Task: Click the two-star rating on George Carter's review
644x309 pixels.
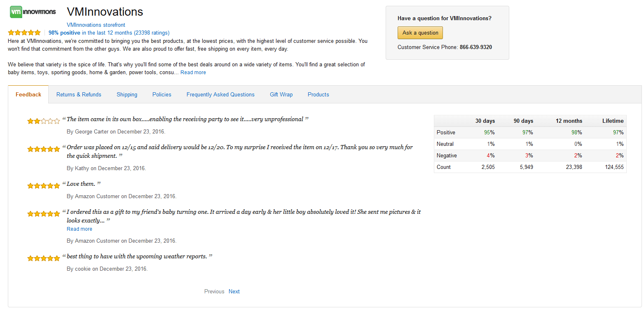Action: [43, 121]
